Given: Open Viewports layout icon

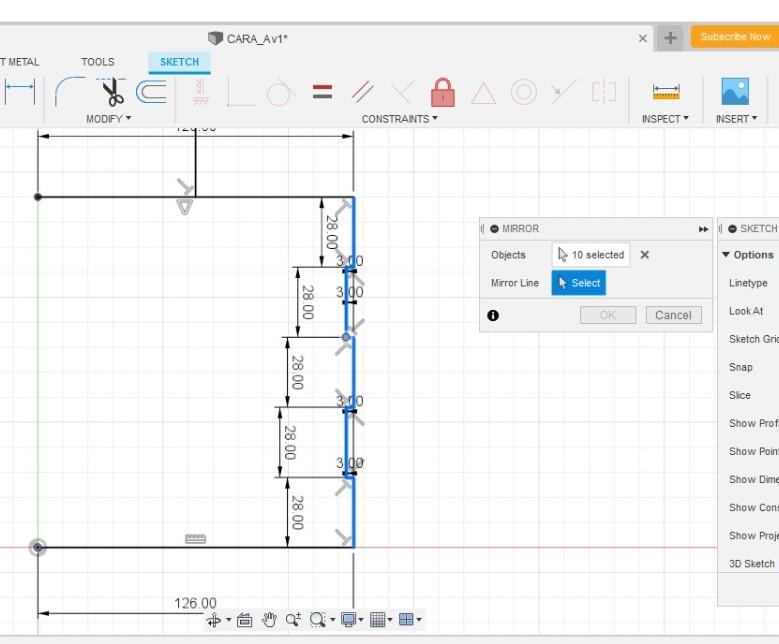Looking at the screenshot, I should (x=406, y=620).
